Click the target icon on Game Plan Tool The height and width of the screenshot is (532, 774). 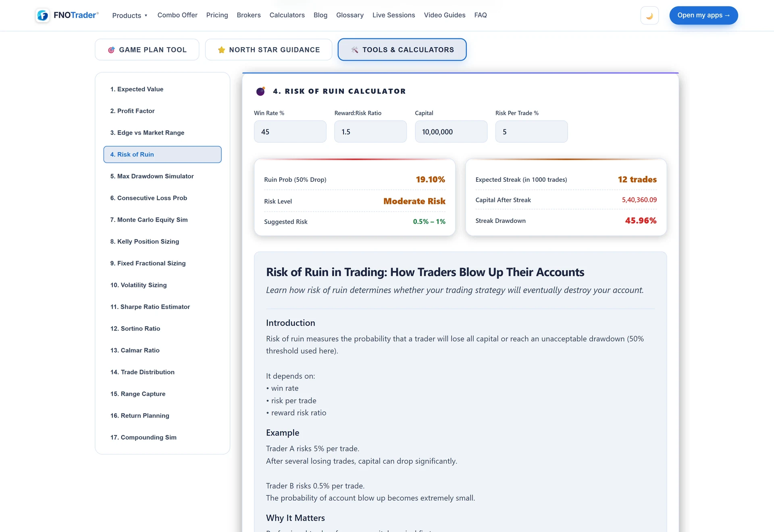[x=111, y=50]
